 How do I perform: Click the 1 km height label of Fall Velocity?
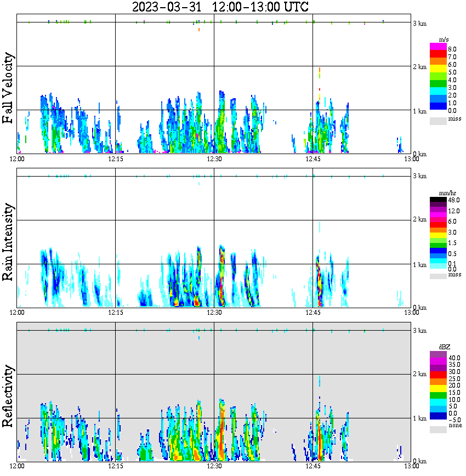(420, 111)
